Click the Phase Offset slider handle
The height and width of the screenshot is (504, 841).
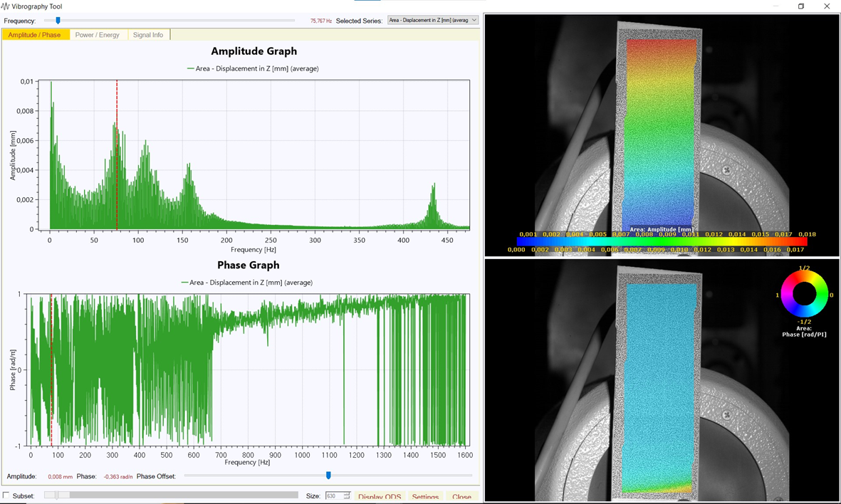pyautogui.click(x=328, y=476)
